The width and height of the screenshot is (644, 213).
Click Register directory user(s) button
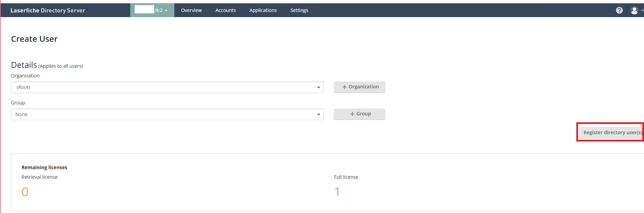[x=611, y=133]
